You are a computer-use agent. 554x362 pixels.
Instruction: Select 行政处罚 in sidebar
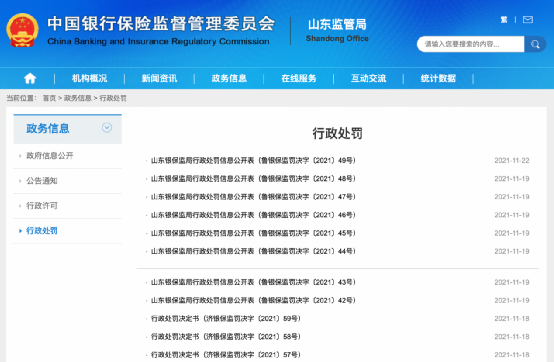(x=42, y=231)
